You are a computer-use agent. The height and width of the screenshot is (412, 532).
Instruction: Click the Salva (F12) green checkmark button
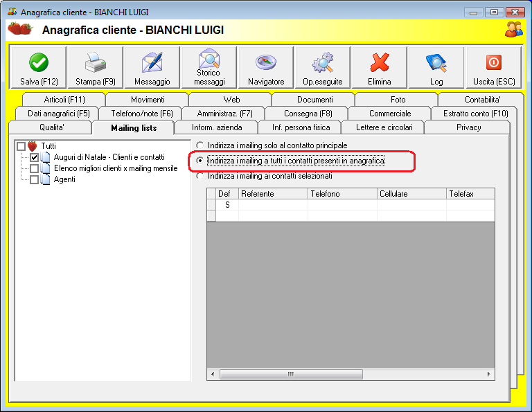pos(39,67)
